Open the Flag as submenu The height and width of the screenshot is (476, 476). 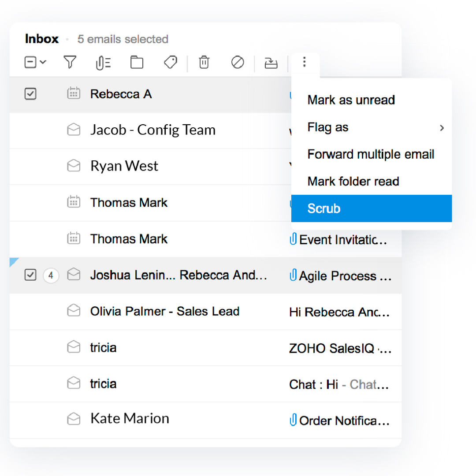(372, 127)
